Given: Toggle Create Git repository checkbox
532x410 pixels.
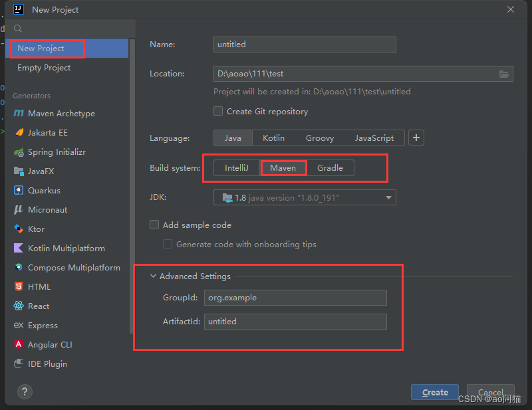Looking at the screenshot, I should coord(218,111).
